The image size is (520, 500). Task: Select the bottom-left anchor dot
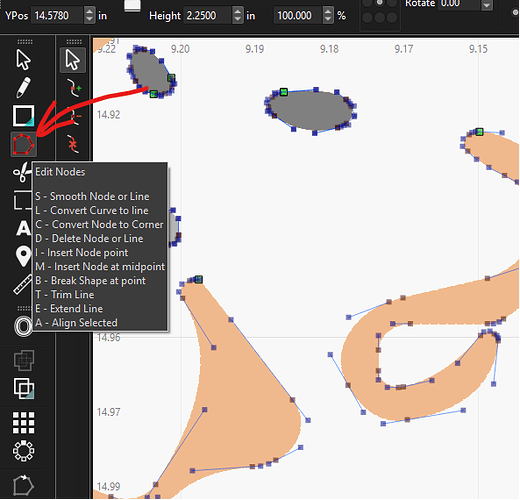[x=367, y=17]
